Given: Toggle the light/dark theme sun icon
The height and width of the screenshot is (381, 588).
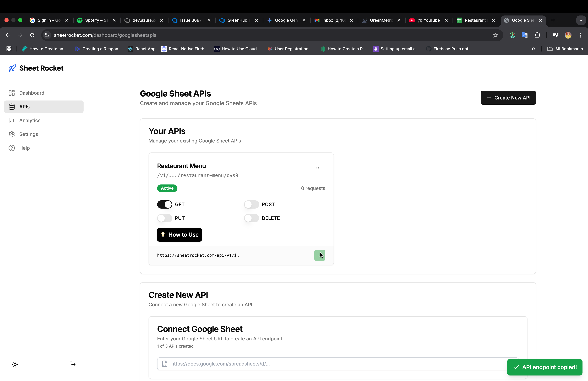Looking at the screenshot, I should 15,364.
